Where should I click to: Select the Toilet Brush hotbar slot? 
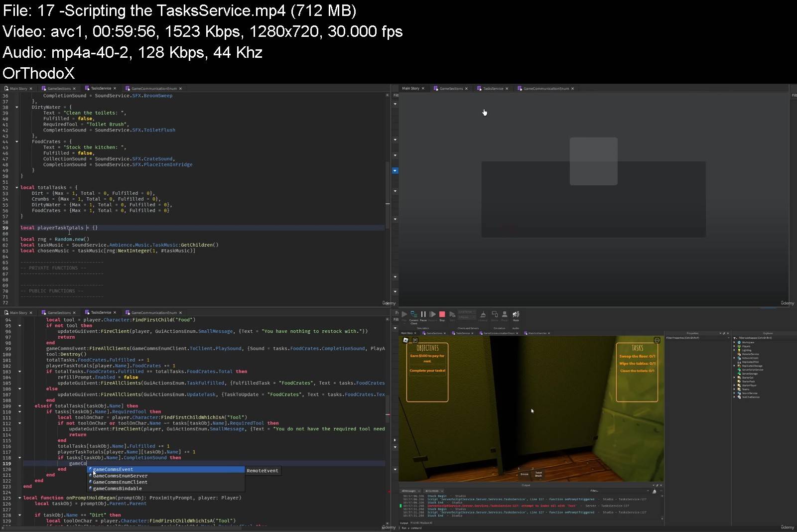coord(538,473)
